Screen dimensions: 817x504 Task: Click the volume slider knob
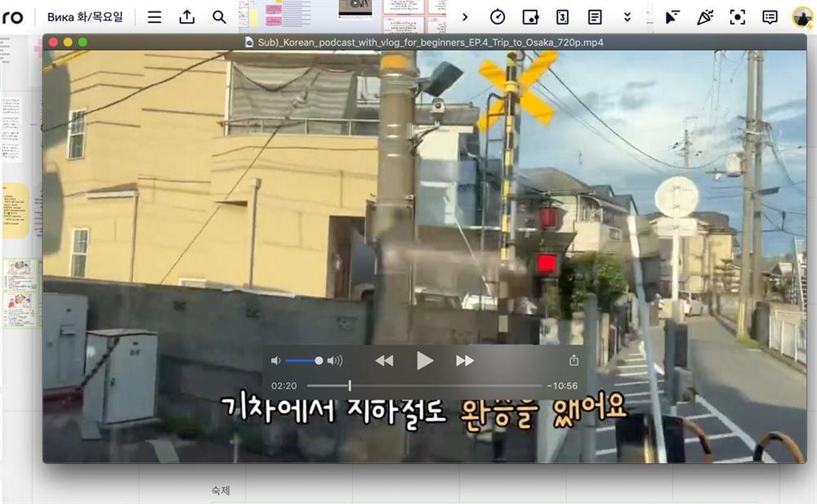(x=319, y=361)
